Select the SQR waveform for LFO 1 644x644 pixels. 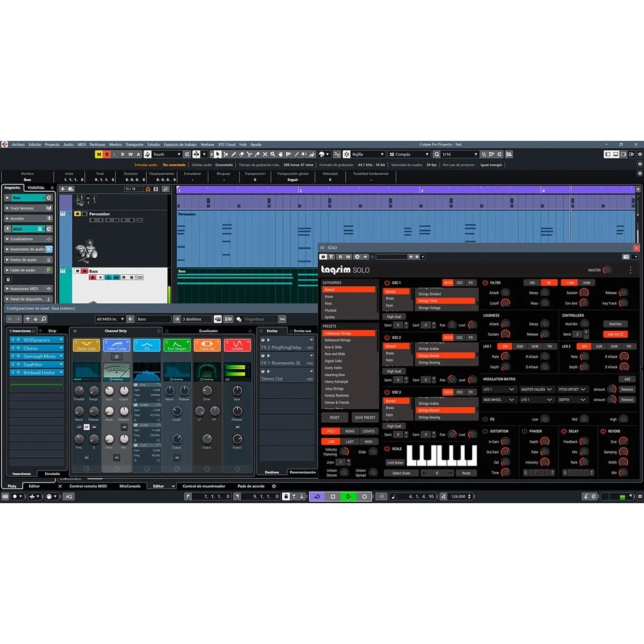520,347
